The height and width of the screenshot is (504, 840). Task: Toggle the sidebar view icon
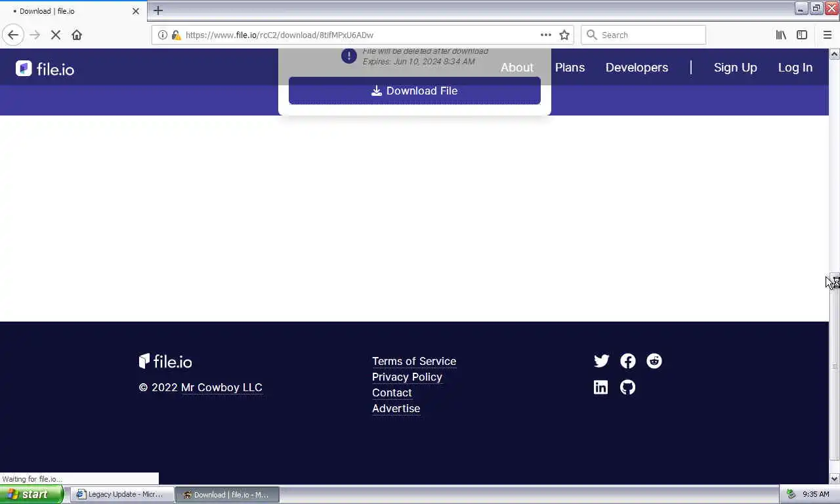[802, 35]
